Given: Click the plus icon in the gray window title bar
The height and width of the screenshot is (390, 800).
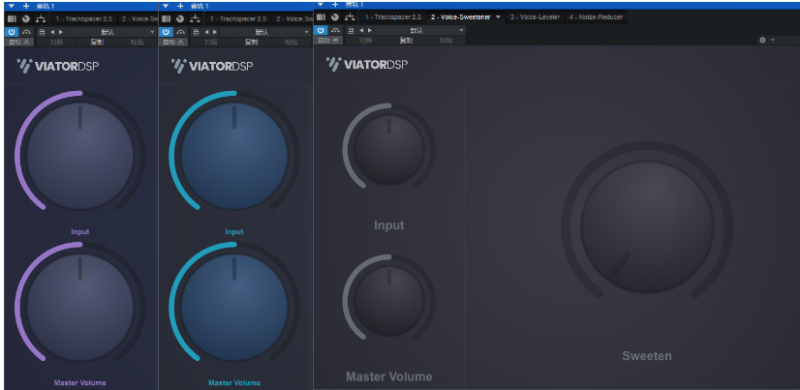Looking at the screenshot, I should (335, 4).
